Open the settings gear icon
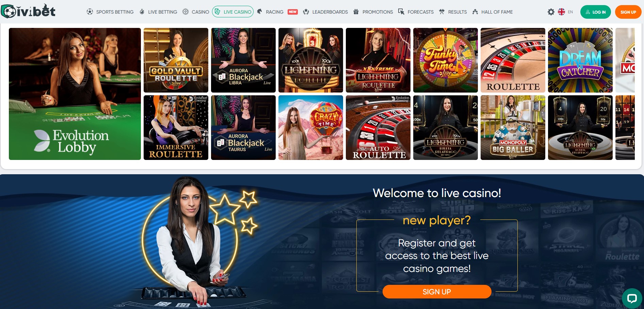Screen dimensions: 644x309 [x=551, y=12]
